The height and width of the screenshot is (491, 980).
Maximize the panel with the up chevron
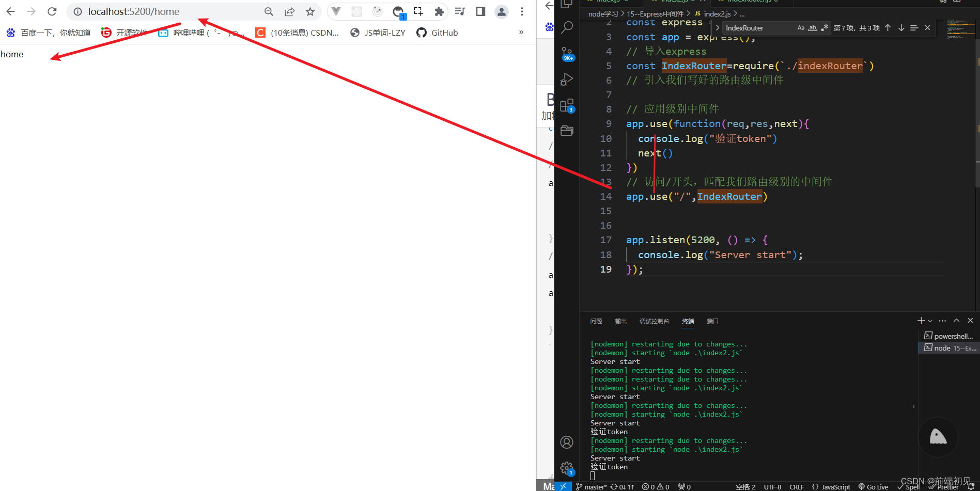point(956,321)
